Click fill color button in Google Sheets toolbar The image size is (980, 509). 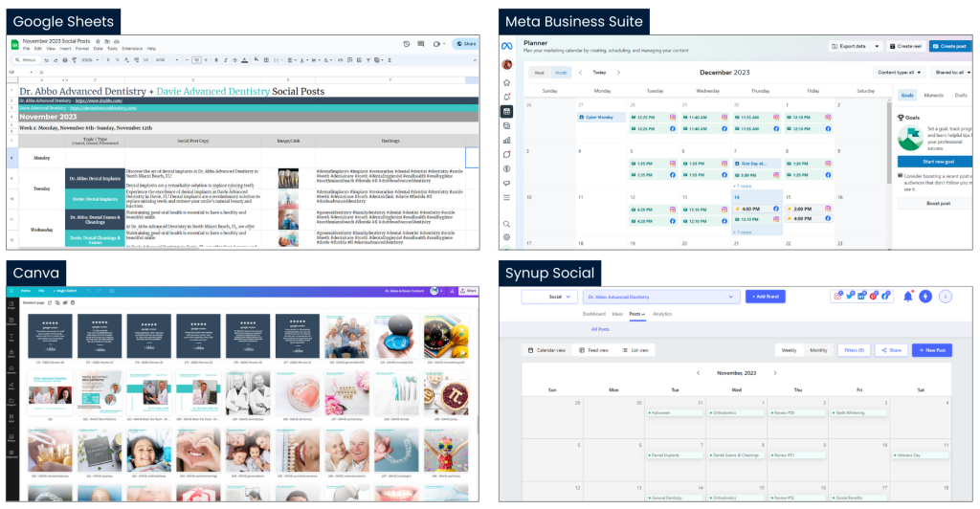coord(256,60)
